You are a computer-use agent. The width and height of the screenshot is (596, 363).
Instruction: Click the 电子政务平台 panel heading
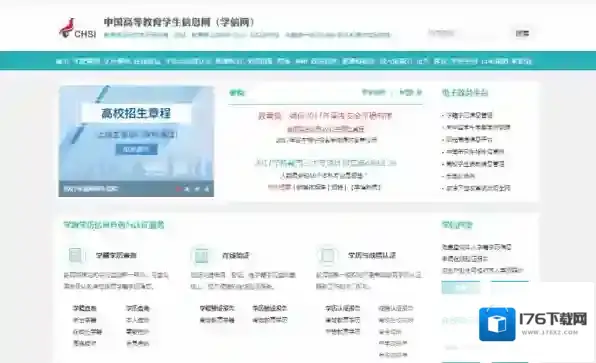[x=465, y=92]
